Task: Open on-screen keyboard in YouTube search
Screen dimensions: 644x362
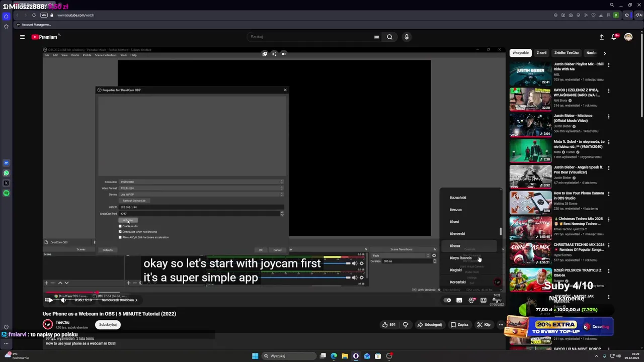Action: pyautogui.click(x=376, y=37)
